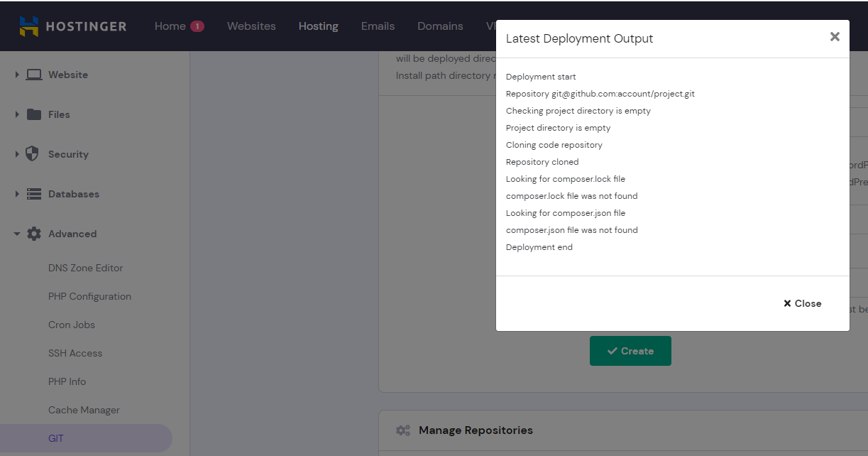Screen dimensions: 868x456
Task: Switch to the Domains section
Action: tap(440, 26)
